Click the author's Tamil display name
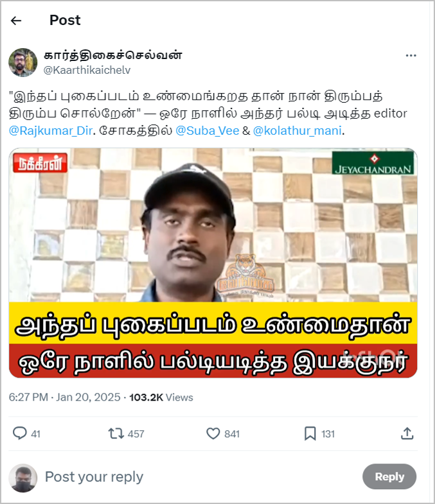This screenshot has height=504, width=435. point(112,55)
